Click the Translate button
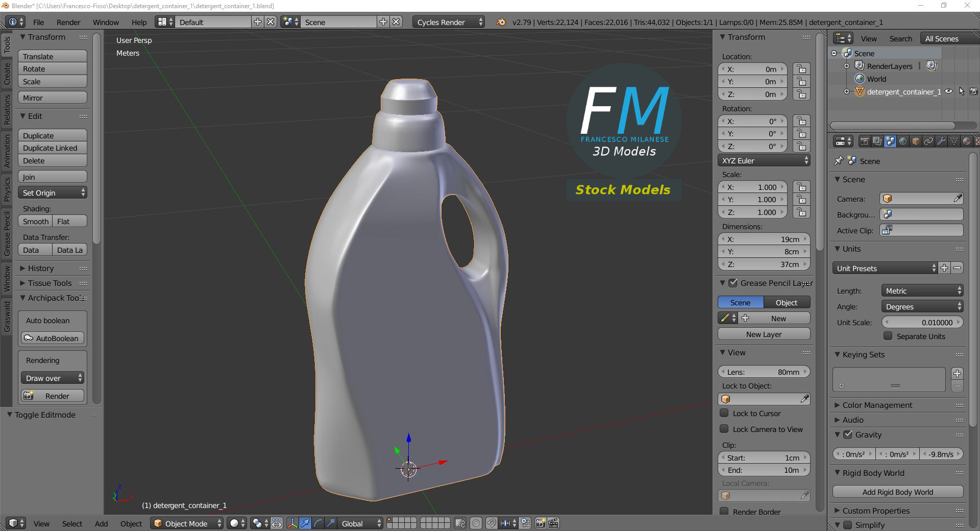 [53, 56]
